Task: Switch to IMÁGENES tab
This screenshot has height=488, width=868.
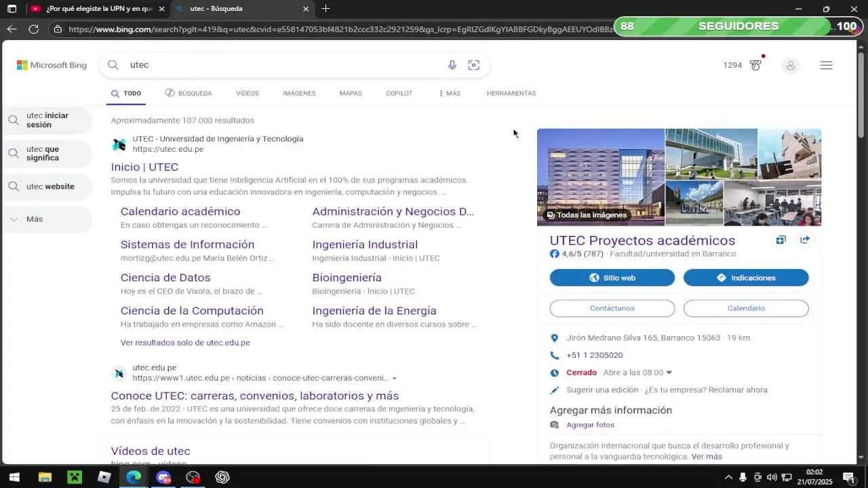Action: click(299, 94)
